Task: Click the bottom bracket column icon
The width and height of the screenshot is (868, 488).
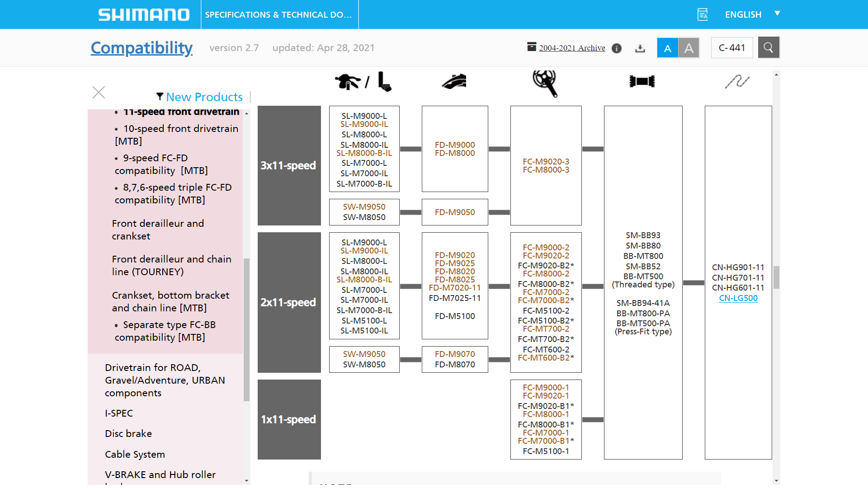Action: click(642, 81)
